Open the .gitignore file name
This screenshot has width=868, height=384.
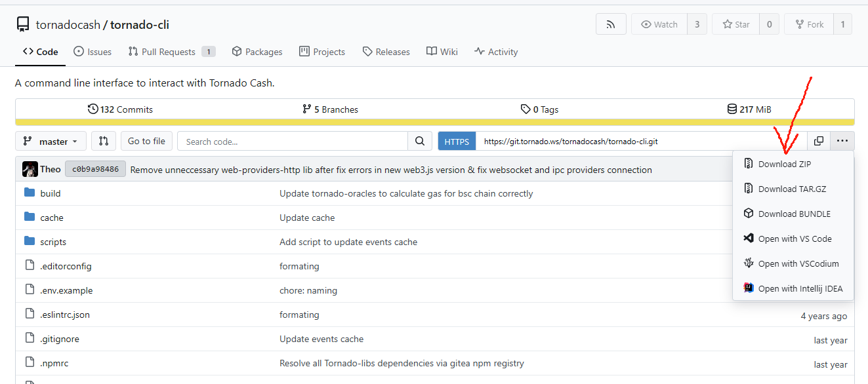click(x=60, y=339)
